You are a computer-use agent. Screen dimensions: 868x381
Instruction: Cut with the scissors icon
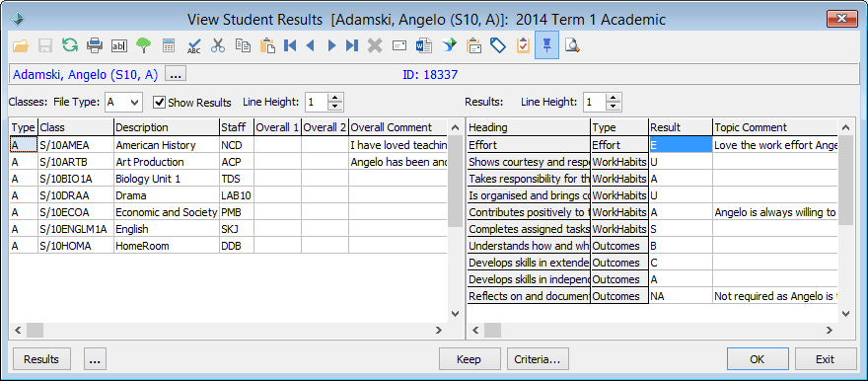218,46
